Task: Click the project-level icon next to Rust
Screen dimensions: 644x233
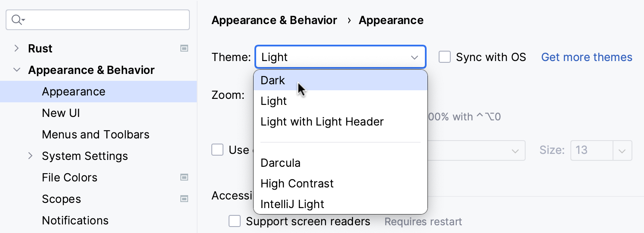Action: [x=184, y=49]
